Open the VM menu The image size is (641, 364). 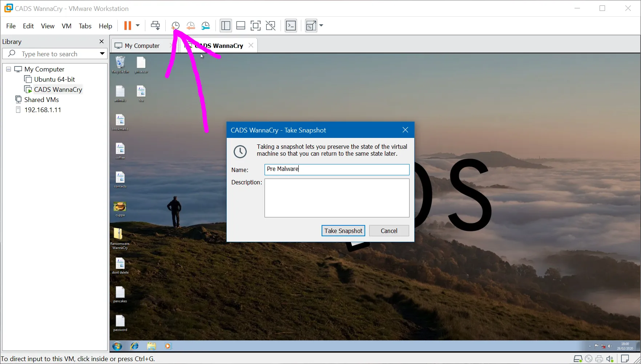pyautogui.click(x=66, y=26)
